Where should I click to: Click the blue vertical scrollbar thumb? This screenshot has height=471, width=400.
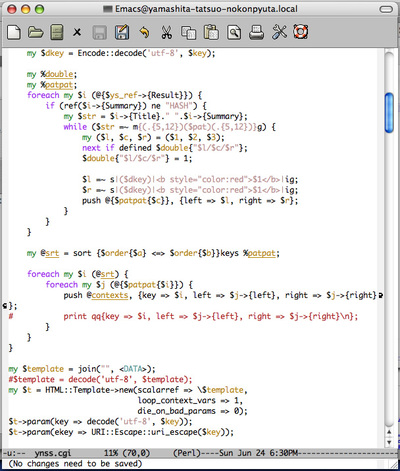[x=389, y=113]
